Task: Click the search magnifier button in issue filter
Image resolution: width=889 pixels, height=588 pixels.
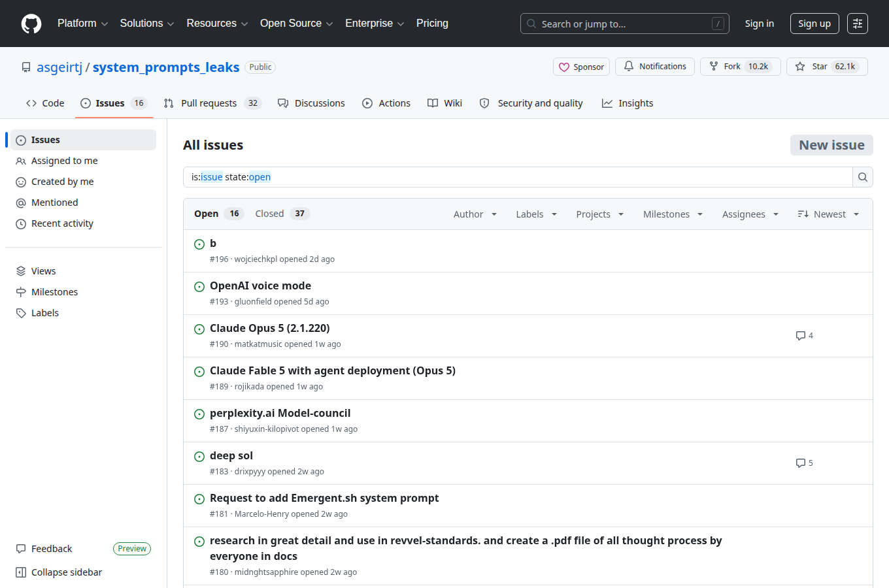Action: (863, 177)
